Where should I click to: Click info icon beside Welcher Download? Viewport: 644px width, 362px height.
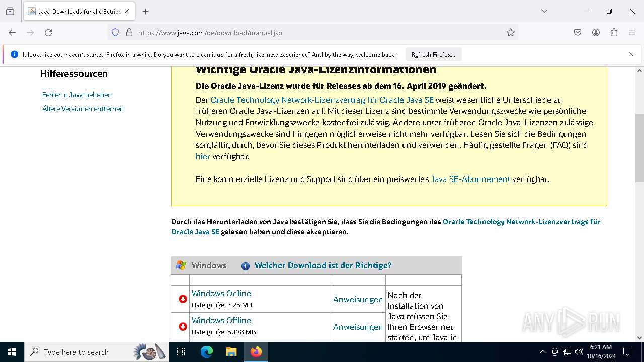click(246, 266)
